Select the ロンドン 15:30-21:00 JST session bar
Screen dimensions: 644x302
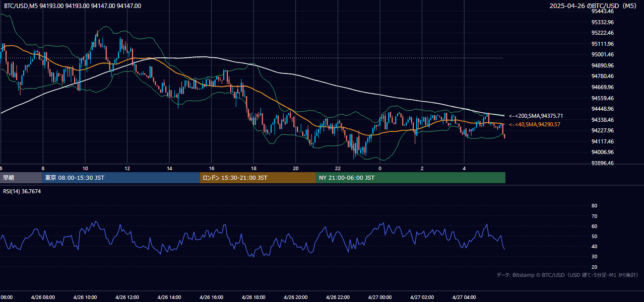click(x=258, y=178)
